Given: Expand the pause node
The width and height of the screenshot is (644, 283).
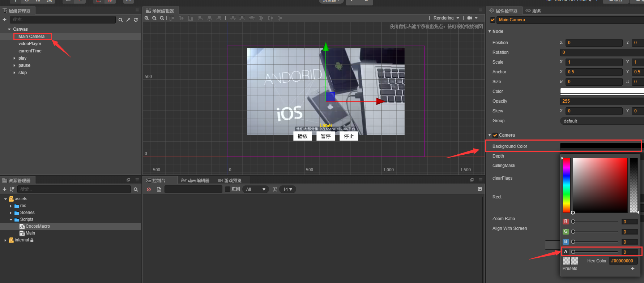Looking at the screenshot, I should pyautogui.click(x=14, y=65).
